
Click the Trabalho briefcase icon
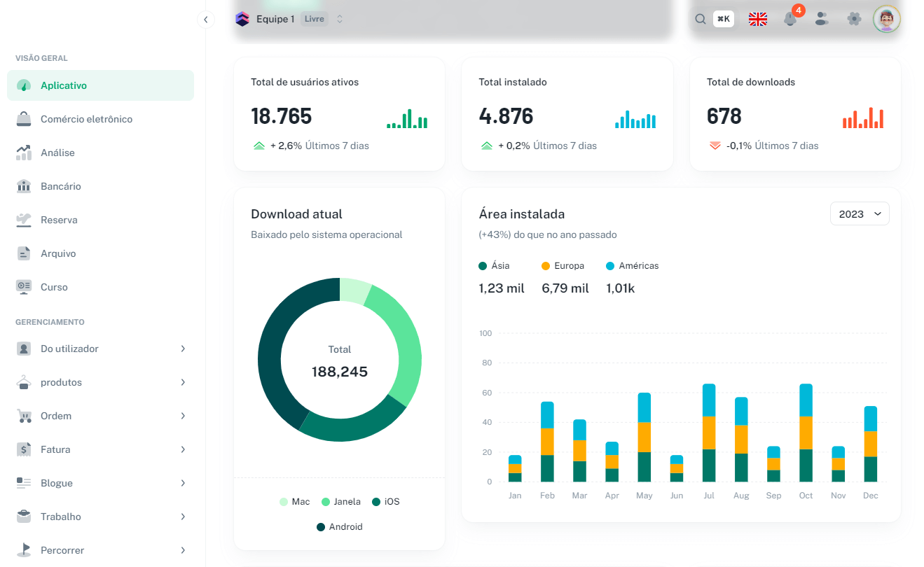point(24,517)
